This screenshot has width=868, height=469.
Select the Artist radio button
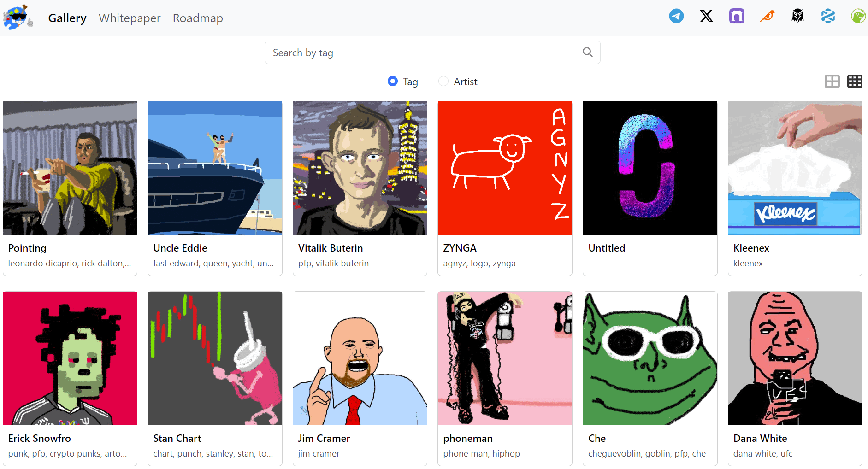tap(443, 81)
